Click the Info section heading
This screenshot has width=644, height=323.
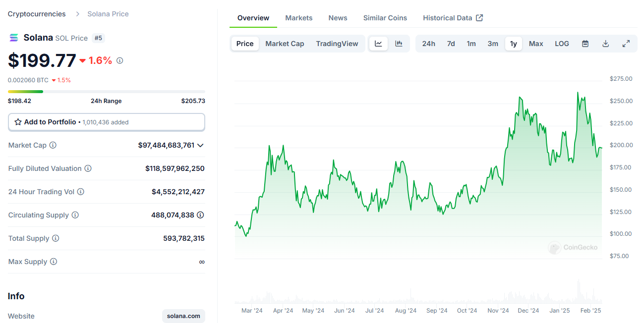click(16, 296)
